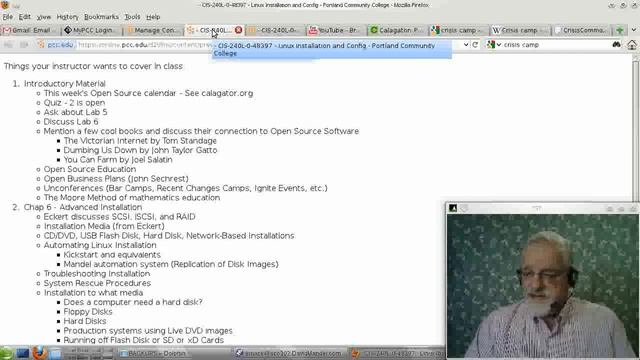Select 'The Moore Method of mathematics education'
The height and width of the screenshot is (360, 640).
[132, 198]
